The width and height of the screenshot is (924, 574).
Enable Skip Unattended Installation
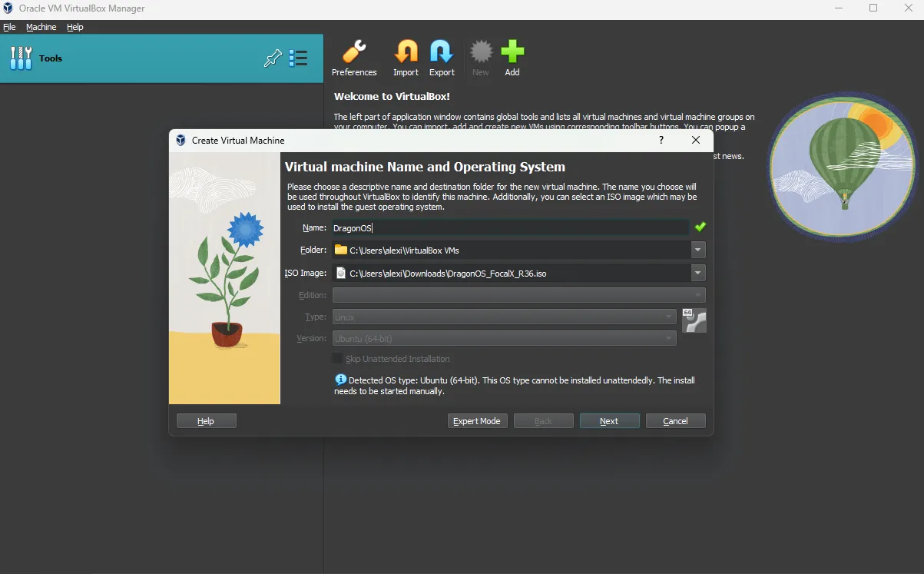tap(337, 358)
